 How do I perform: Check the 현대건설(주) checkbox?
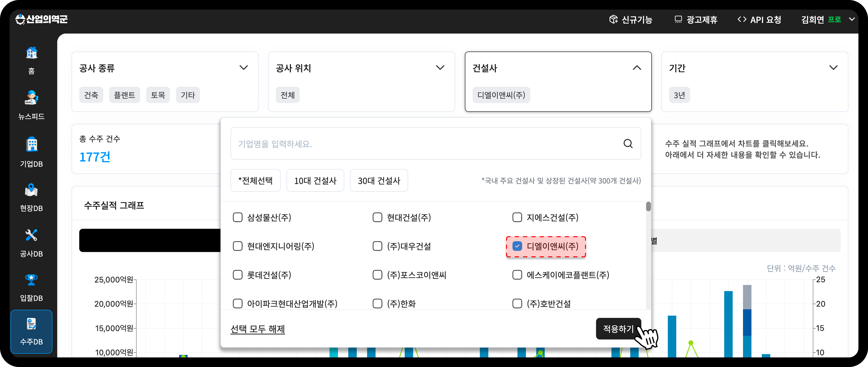(377, 217)
